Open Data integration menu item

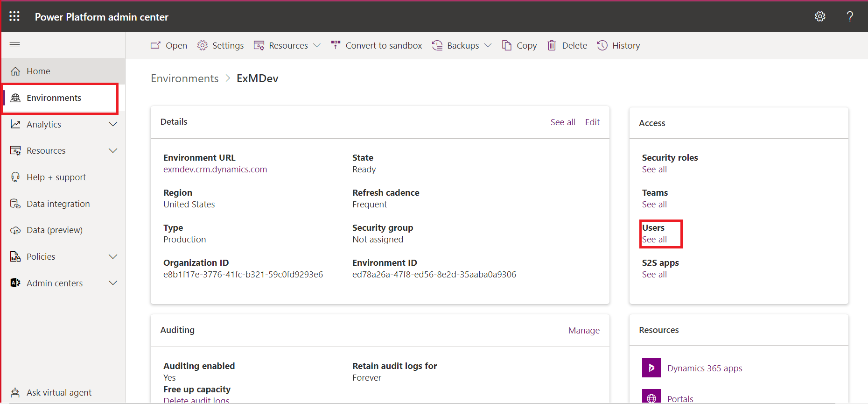pyautogui.click(x=63, y=204)
